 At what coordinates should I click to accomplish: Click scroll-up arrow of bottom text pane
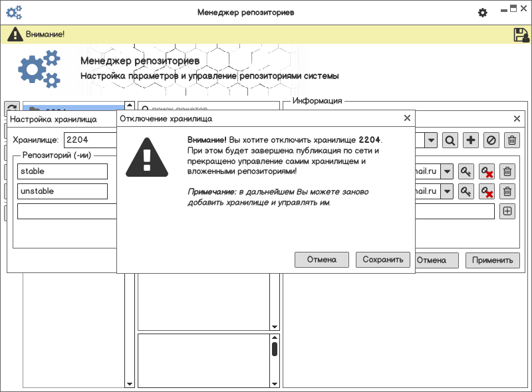(275, 338)
